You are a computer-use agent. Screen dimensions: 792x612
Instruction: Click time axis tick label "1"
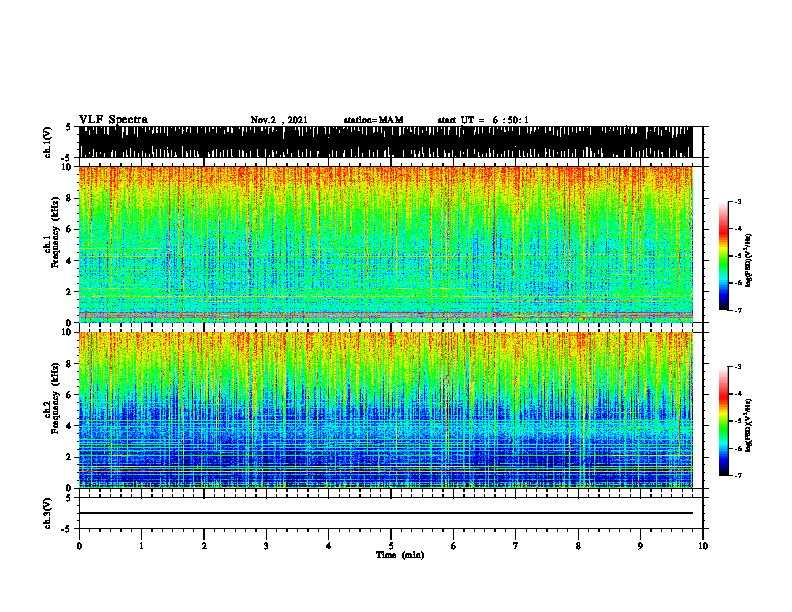(x=141, y=546)
